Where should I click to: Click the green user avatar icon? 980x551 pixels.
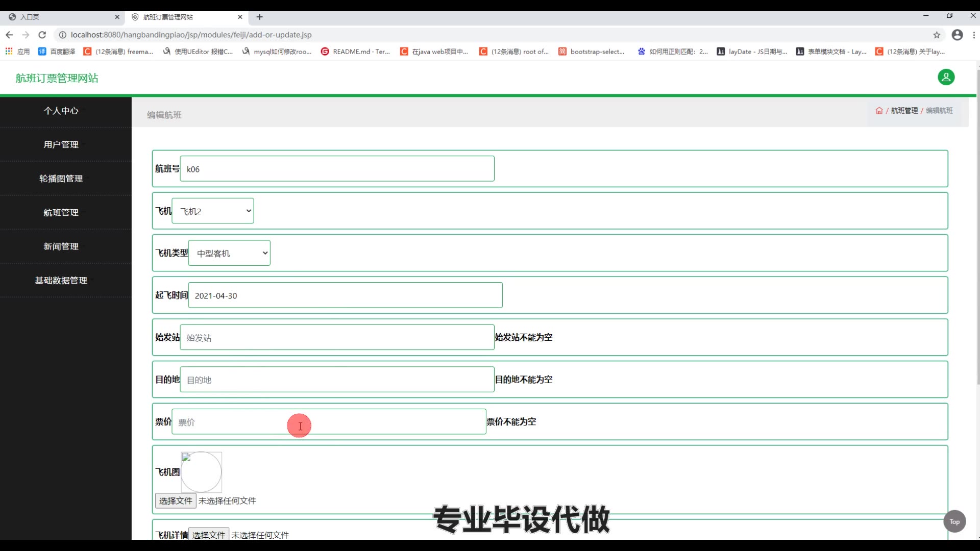click(946, 77)
